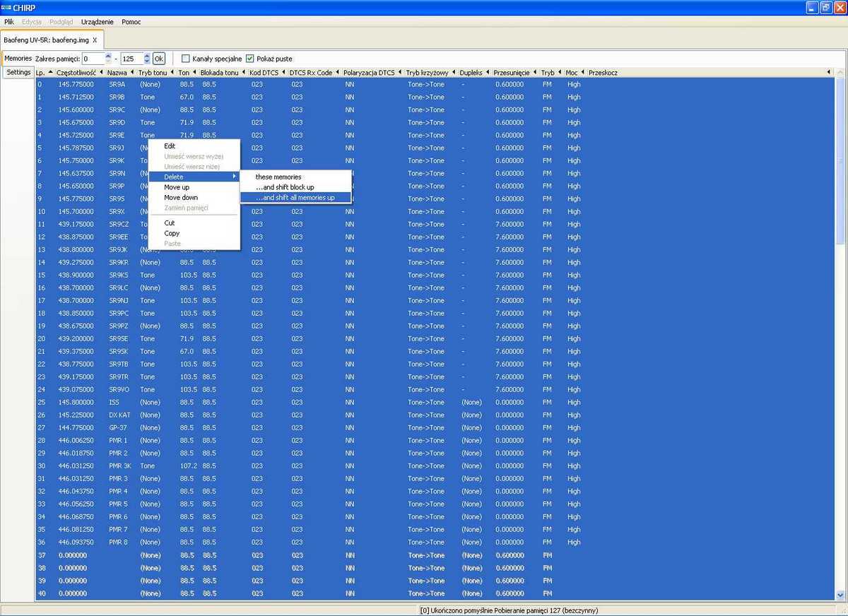
Task: Decrease the memory range end value spinner
Action: pyautogui.click(x=147, y=61)
